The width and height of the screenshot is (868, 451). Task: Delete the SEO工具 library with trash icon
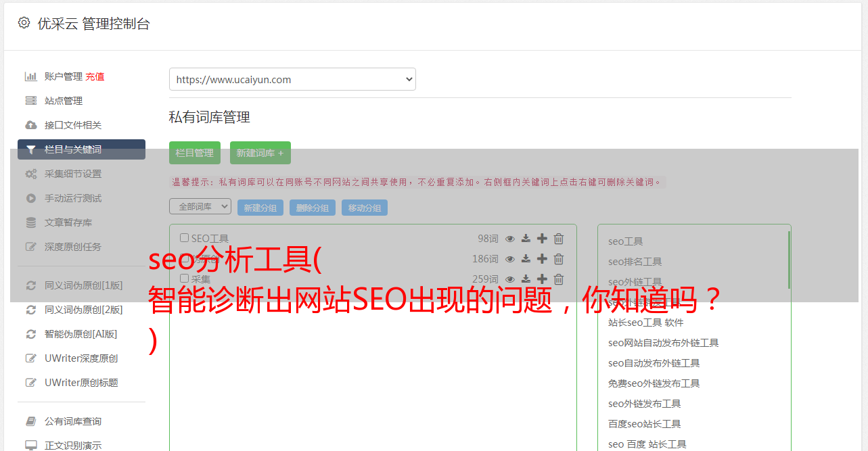point(559,239)
